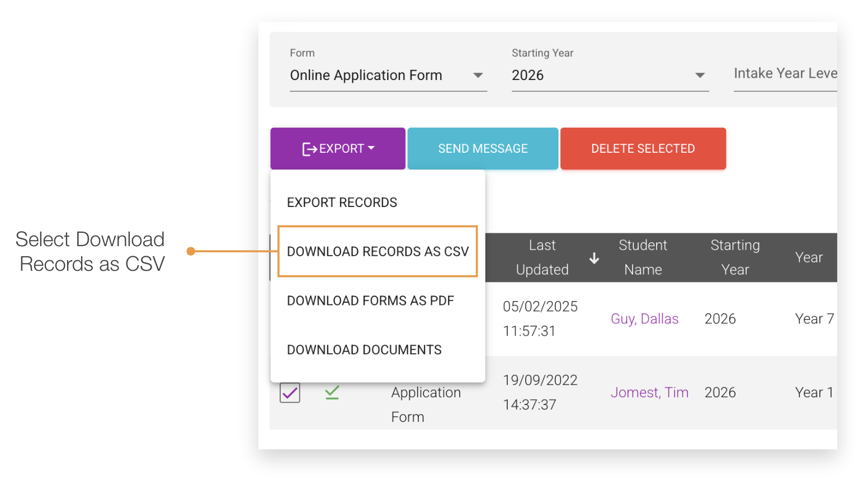Untick the checkbox on the Application Form row
Screen dimensions: 868x489
pos(289,392)
